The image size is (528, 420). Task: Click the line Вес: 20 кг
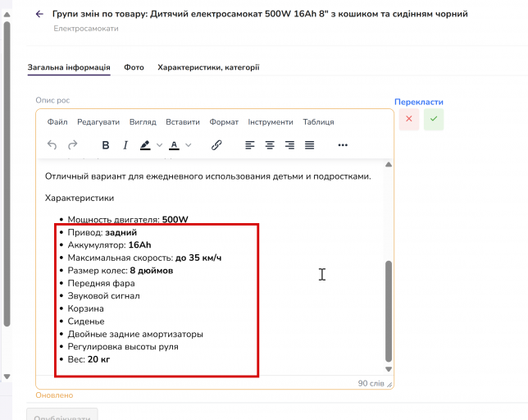[x=89, y=359]
